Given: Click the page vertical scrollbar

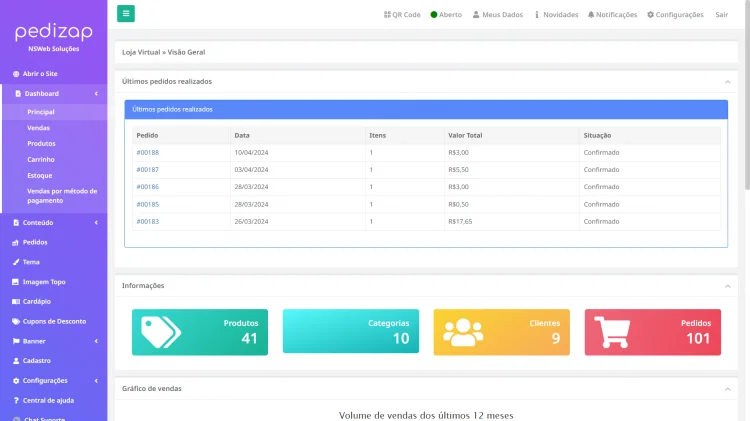Looking at the screenshot, I should (745, 200).
